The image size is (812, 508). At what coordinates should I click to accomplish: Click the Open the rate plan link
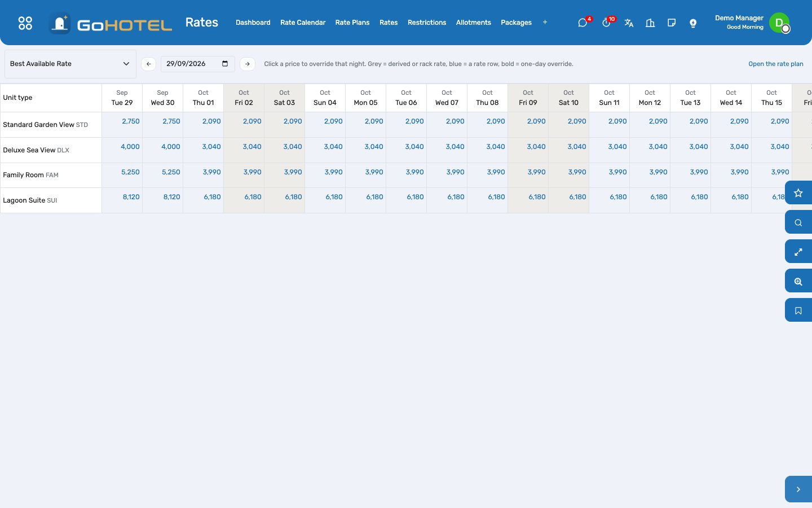[776, 64]
